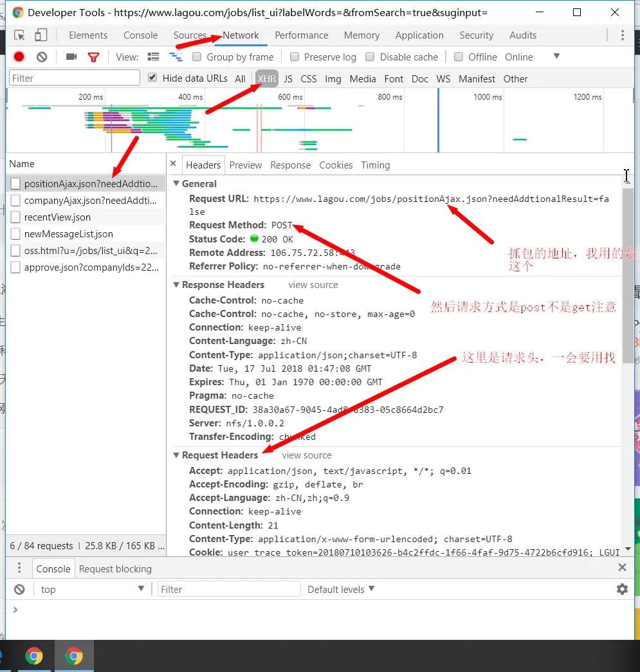Toggle the Group by frame checkbox
Viewport: 640px width, 672px height.
click(197, 57)
